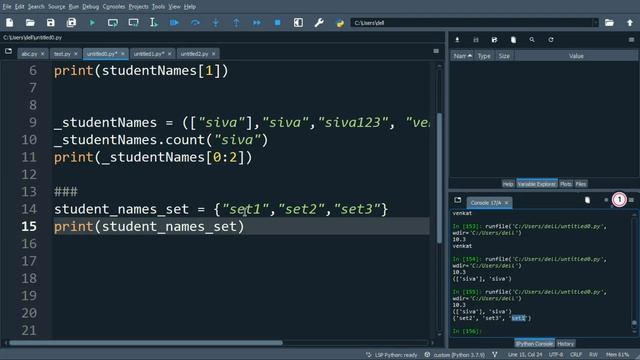The height and width of the screenshot is (360, 640).
Task: Open the Consoles menu
Action: (x=114, y=7)
